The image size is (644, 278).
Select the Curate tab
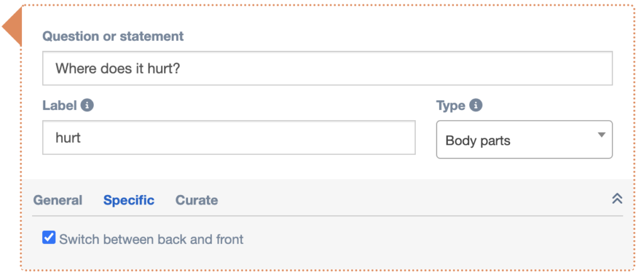click(x=197, y=200)
